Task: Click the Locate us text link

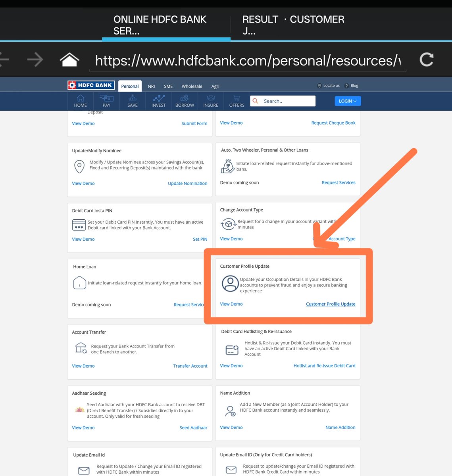Action: 331,86
